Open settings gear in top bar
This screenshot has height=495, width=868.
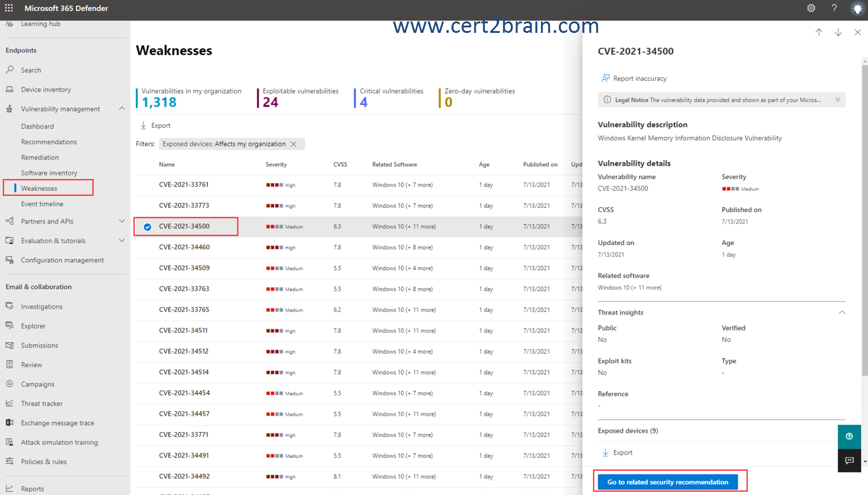click(811, 8)
